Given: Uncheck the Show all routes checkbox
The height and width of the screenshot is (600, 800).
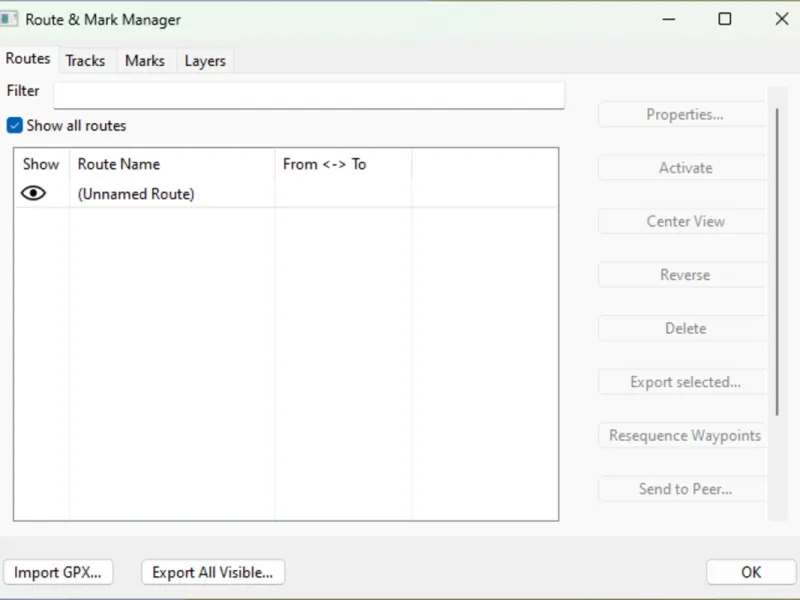Looking at the screenshot, I should 14,125.
